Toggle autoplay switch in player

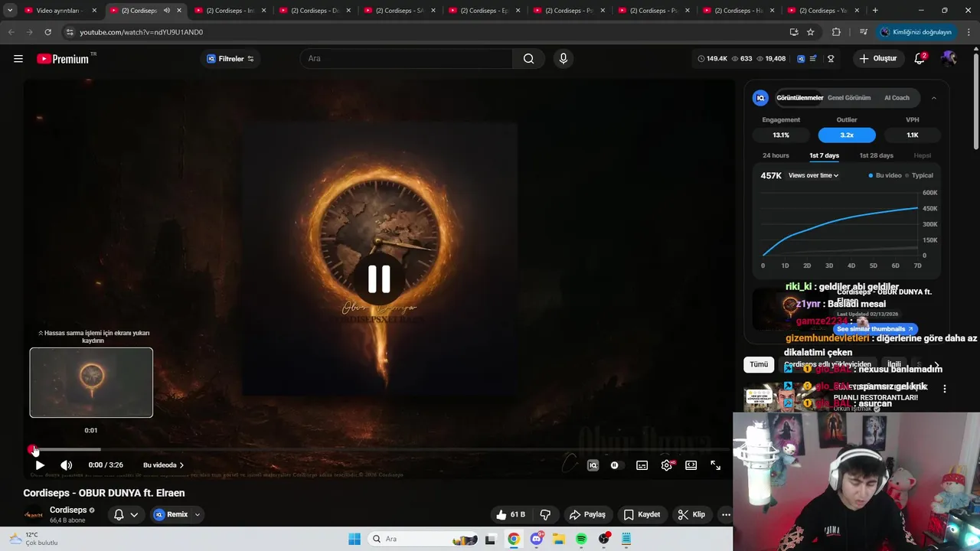pyautogui.click(x=616, y=465)
